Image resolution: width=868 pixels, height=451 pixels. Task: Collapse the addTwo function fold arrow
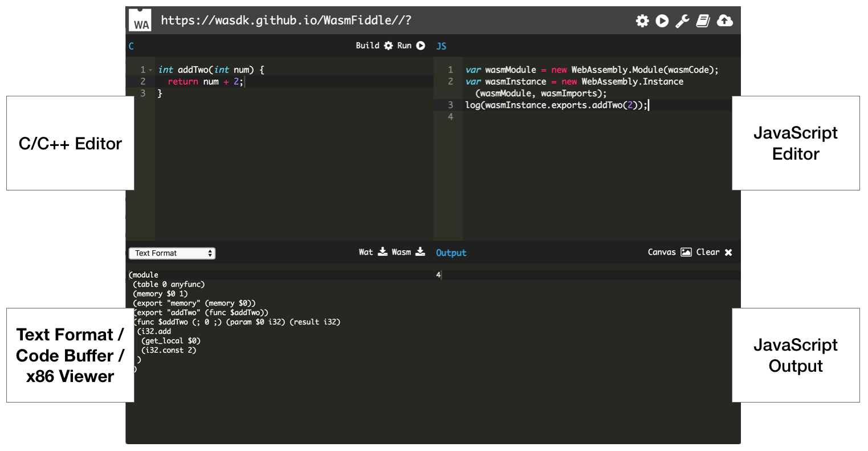150,70
